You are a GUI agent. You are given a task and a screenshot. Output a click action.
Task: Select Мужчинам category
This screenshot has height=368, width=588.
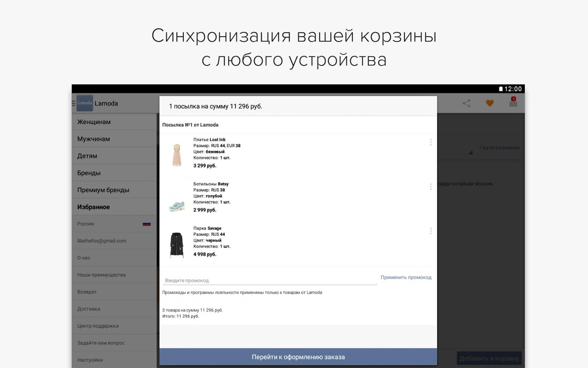point(114,139)
